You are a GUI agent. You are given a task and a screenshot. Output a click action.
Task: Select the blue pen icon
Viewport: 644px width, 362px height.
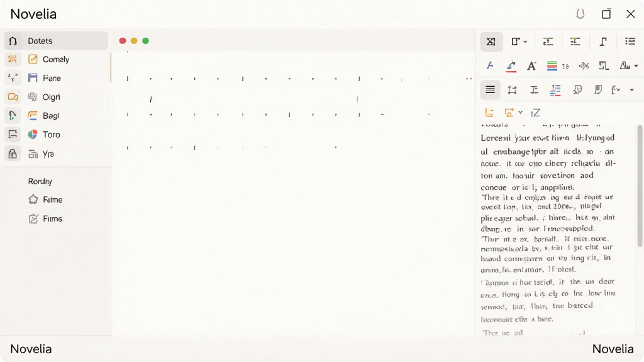490,65
